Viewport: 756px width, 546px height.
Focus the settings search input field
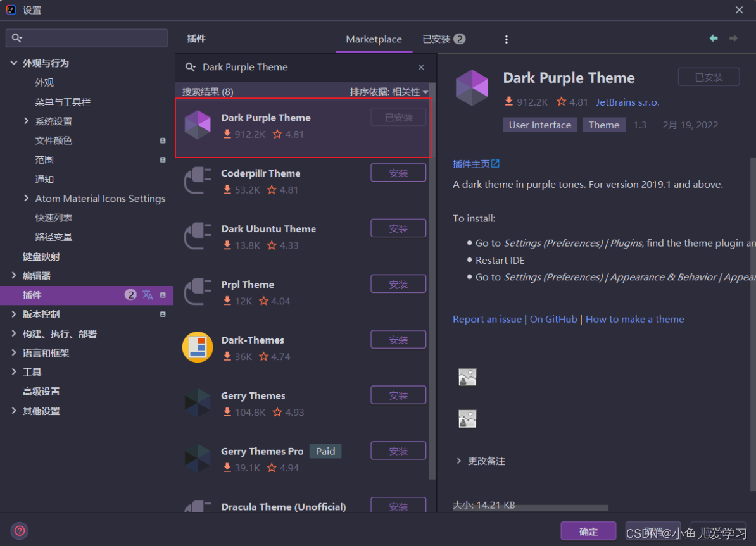[87, 37]
